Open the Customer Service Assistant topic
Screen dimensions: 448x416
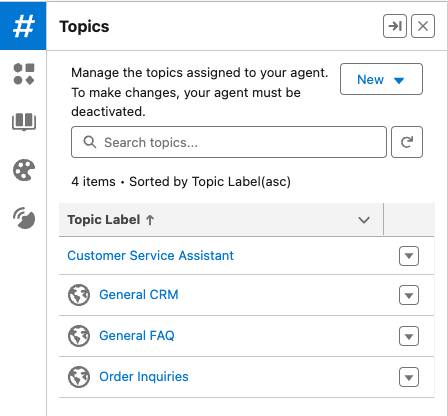[150, 256]
